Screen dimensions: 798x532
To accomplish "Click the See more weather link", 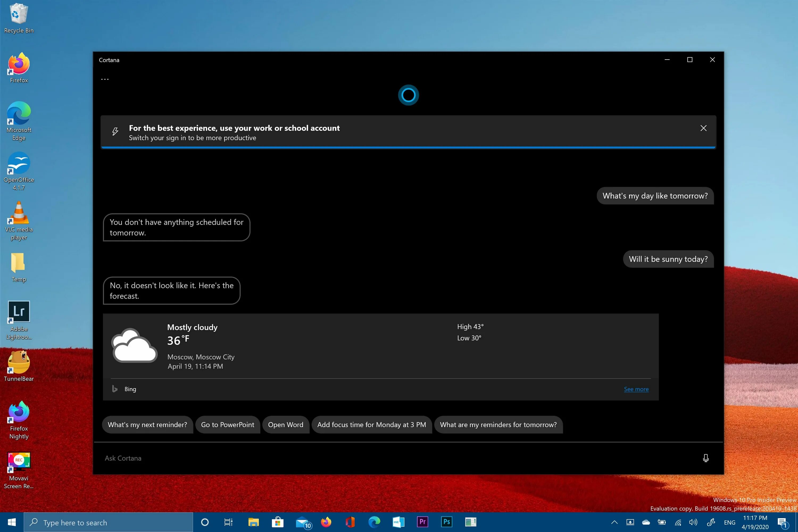I will pos(636,389).
